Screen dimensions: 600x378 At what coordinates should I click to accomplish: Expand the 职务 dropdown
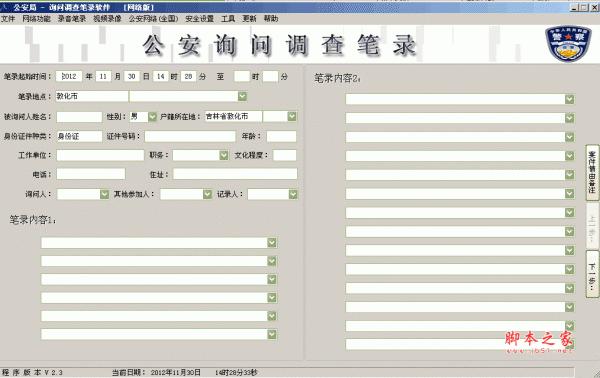(224, 155)
